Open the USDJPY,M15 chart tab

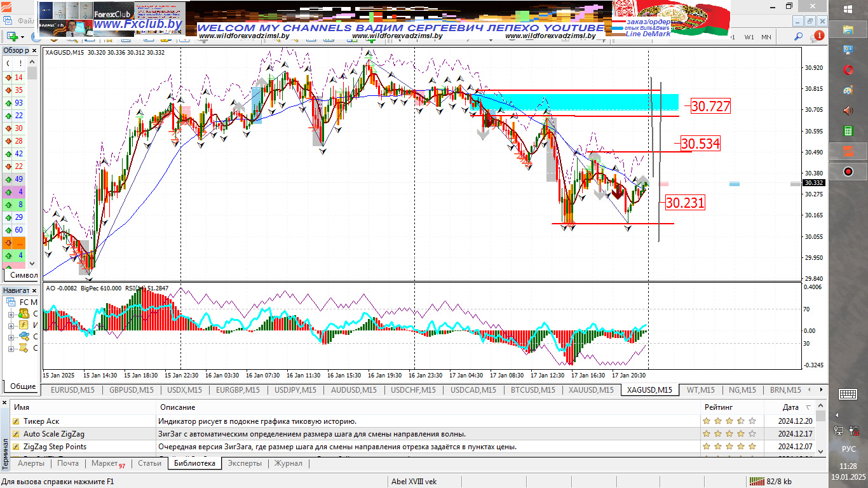point(295,390)
